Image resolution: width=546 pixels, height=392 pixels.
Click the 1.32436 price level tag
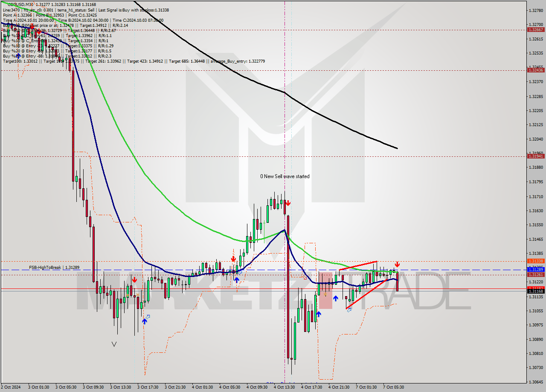pyautogui.click(x=536, y=70)
